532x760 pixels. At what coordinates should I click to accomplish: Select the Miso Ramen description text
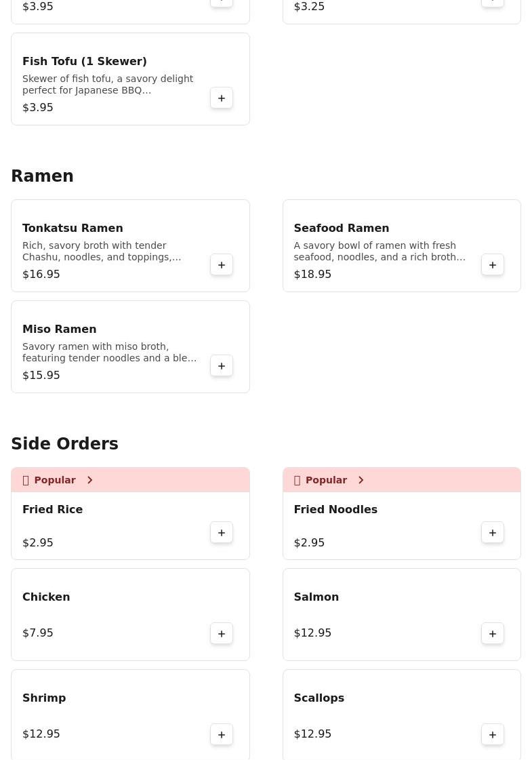[x=109, y=352]
